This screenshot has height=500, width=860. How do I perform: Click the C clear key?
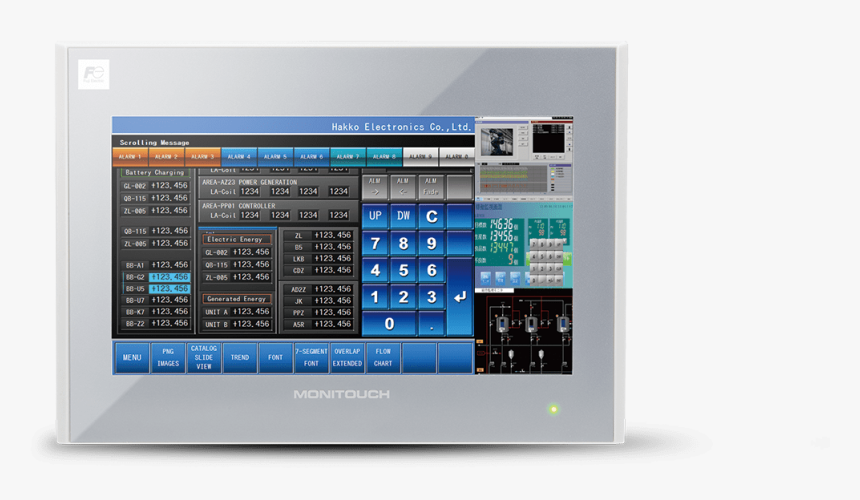[x=432, y=216]
